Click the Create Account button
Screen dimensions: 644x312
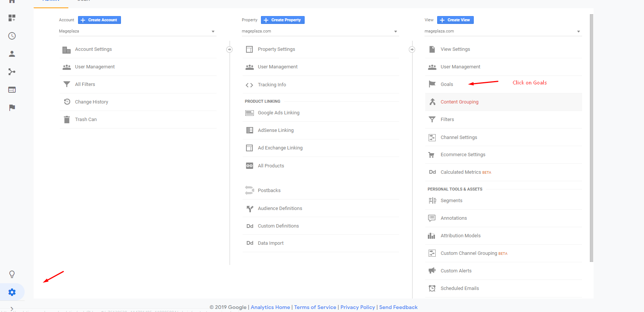[99, 20]
